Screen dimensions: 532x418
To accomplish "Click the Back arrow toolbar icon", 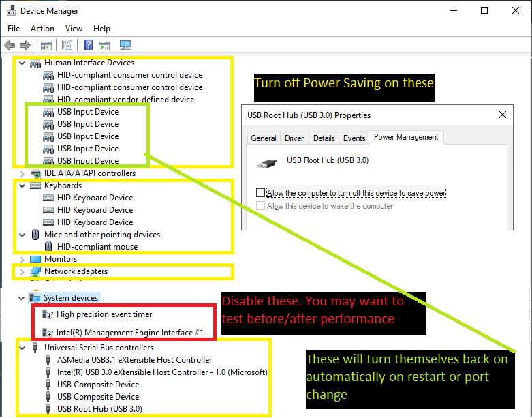I will click(10, 46).
